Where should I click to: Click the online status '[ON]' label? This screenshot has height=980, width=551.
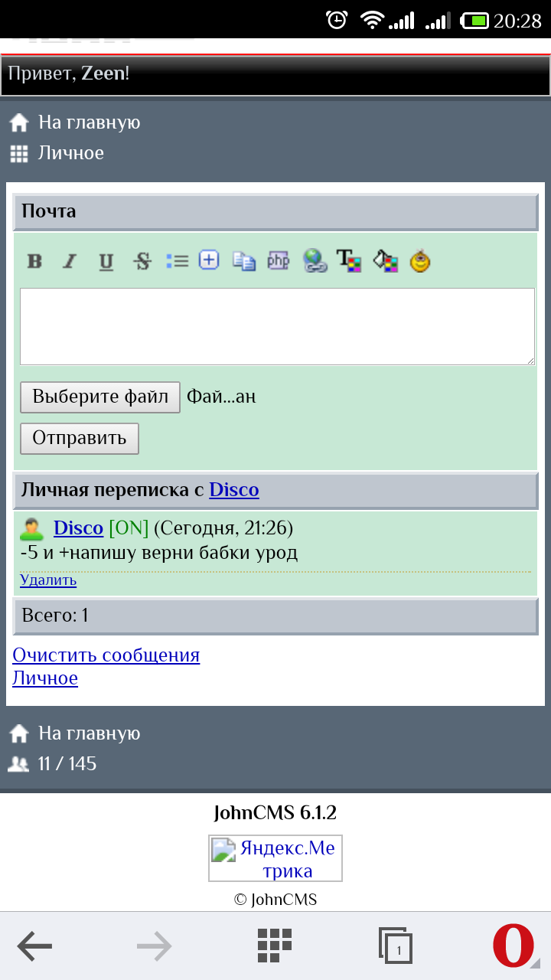pyautogui.click(x=129, y=528)
